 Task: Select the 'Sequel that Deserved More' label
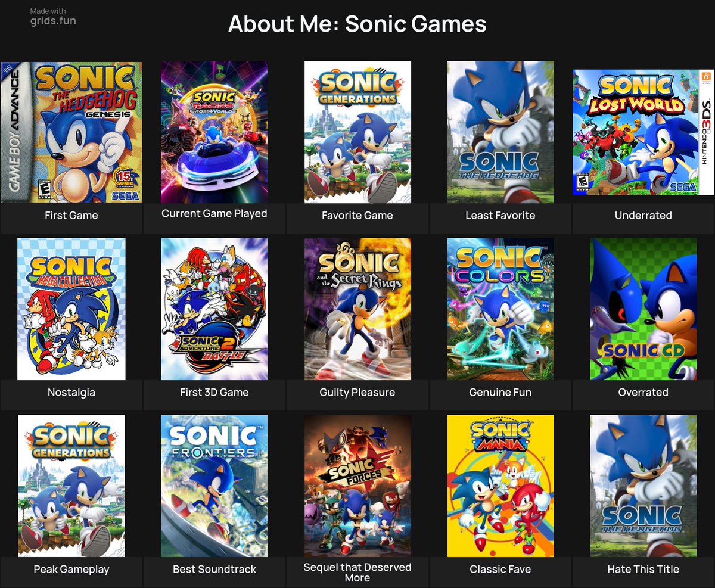(x=357, y=573)
